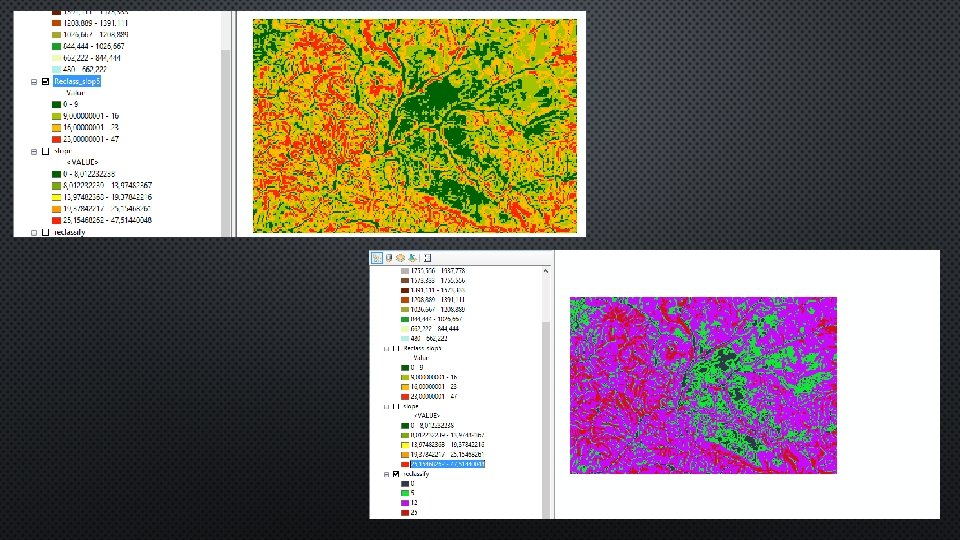The image size is (960, 540).
Task: Select 23,0000001 - 47 label in upper panel
Action: pyautogui.click(x=91, y=140)
